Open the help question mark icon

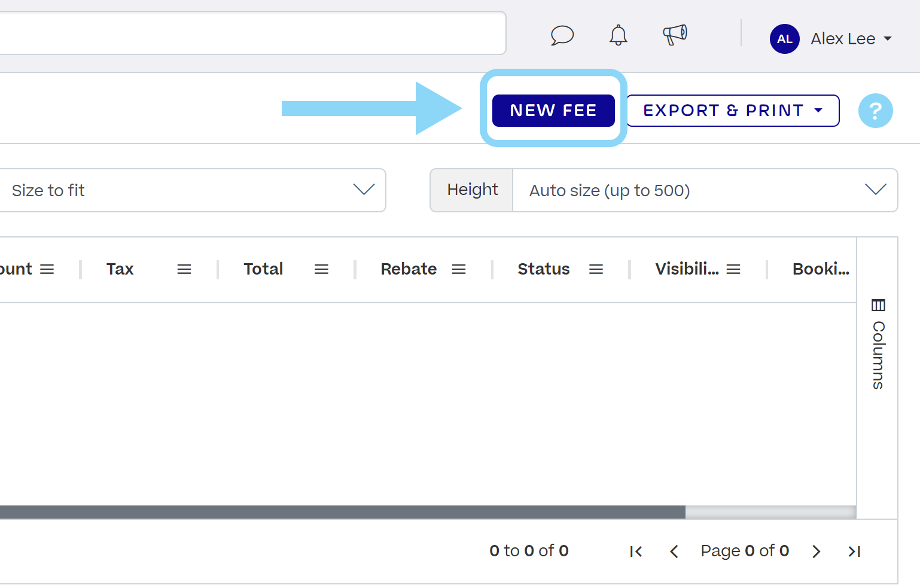[x=875, y=111]
